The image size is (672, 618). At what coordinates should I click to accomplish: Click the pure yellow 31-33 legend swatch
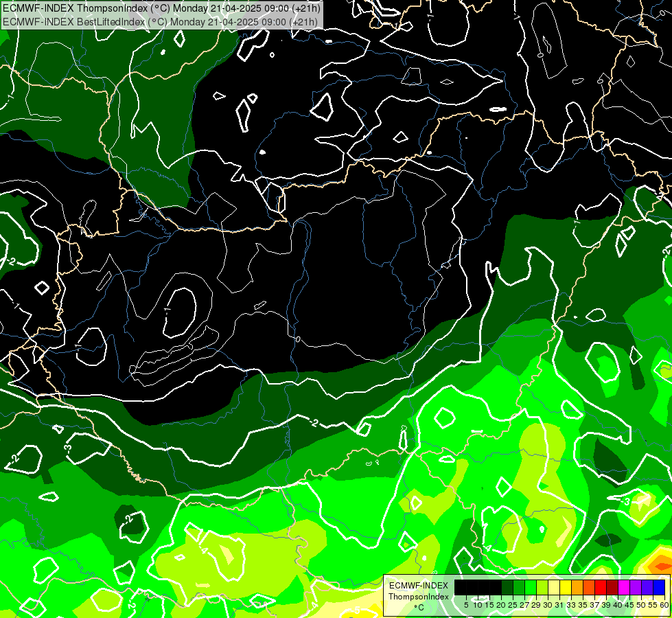(x=566, y=588)
